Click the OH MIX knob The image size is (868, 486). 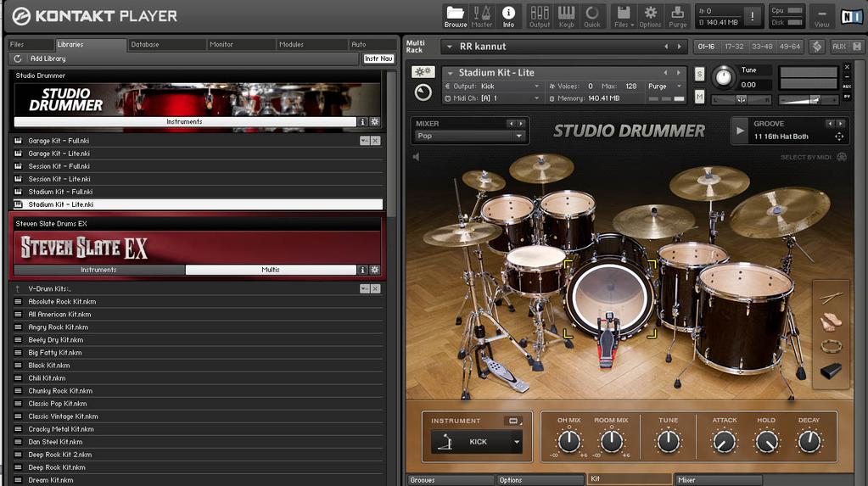(568, 441)
